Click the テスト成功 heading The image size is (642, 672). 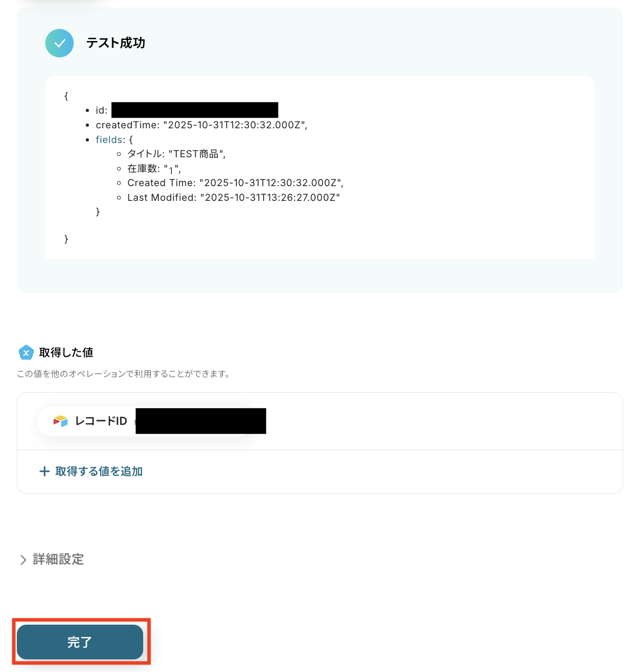[x=116, y=43]
